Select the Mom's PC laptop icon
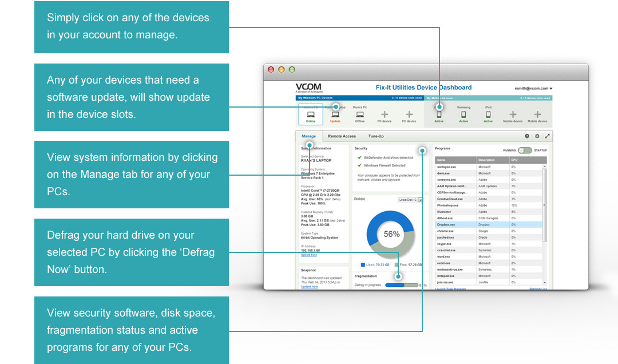 (360, 114)
